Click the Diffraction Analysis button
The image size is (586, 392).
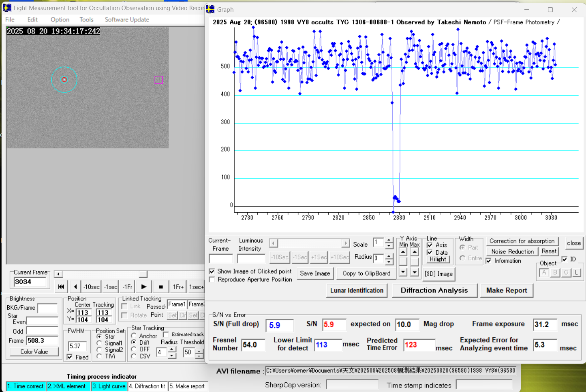[x=434, y=290]
